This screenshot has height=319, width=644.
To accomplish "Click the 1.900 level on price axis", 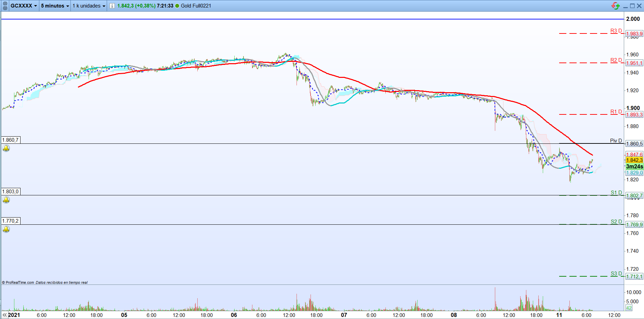I will [633, 108].
